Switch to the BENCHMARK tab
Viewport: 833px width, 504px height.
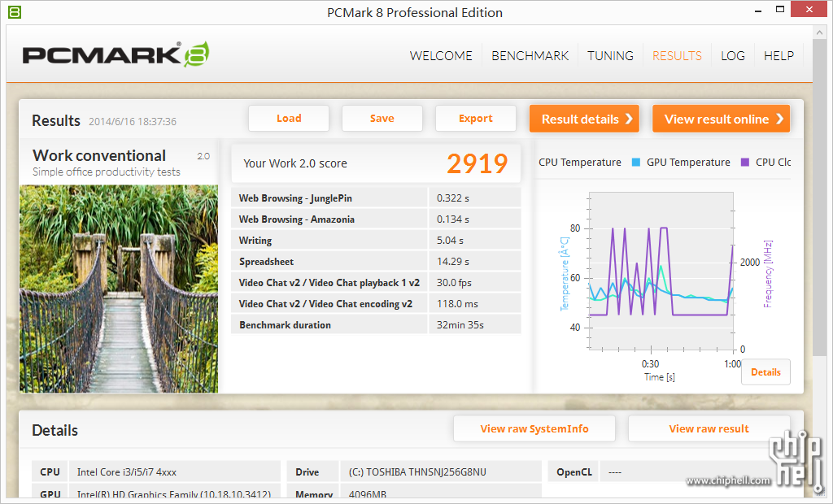[530, 56]
